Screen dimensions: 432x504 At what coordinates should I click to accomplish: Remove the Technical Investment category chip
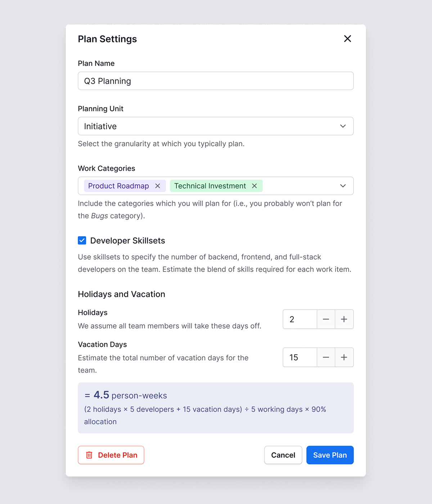pyautogui.click(x=255, y=186)
